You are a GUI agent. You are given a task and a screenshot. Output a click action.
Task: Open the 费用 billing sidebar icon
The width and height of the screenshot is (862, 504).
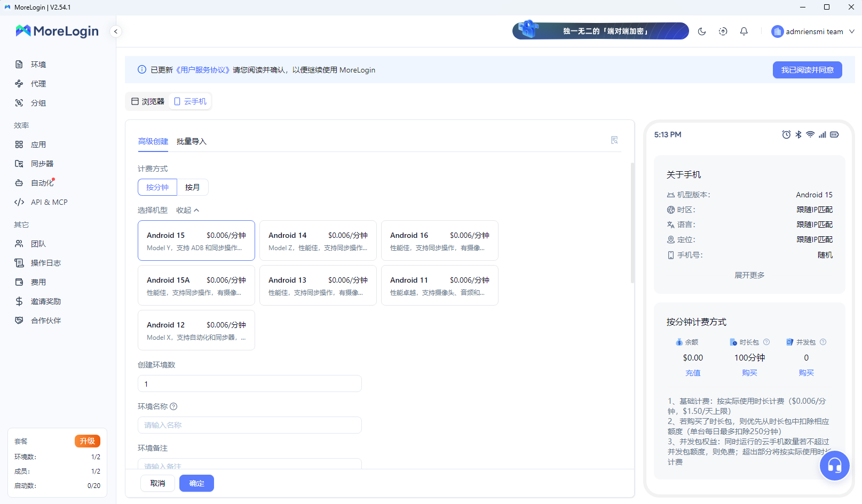(x=19, y=282)
